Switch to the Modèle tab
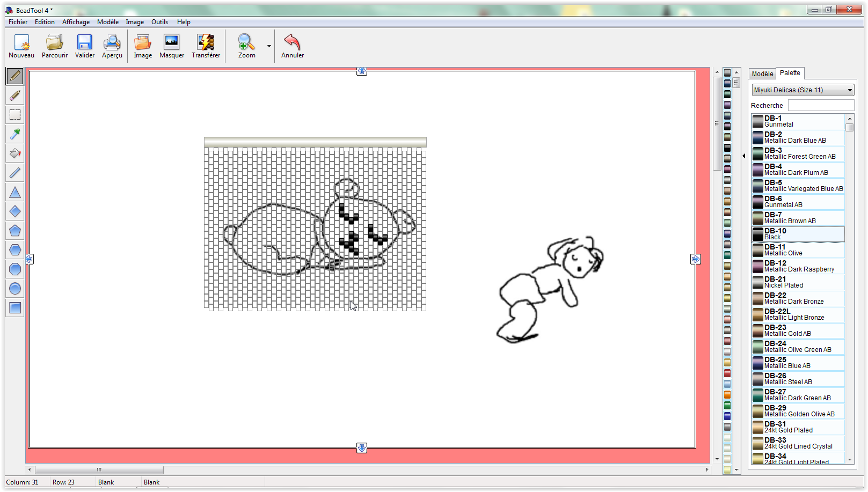Screen dimensions: 868x492 tap(762, 74)
